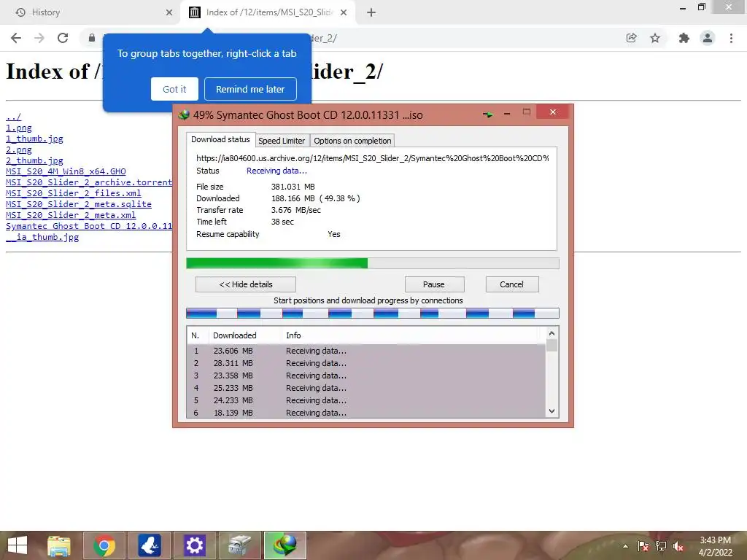
Task: Bookmark this page with the star icon
Action: click(655, 38)
